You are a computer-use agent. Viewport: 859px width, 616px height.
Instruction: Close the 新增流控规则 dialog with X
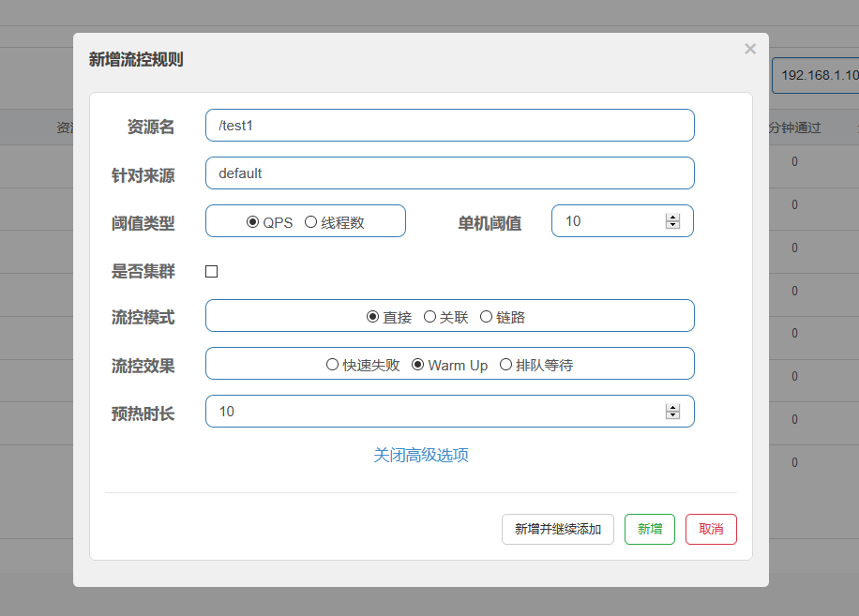(x=749, y=49)
